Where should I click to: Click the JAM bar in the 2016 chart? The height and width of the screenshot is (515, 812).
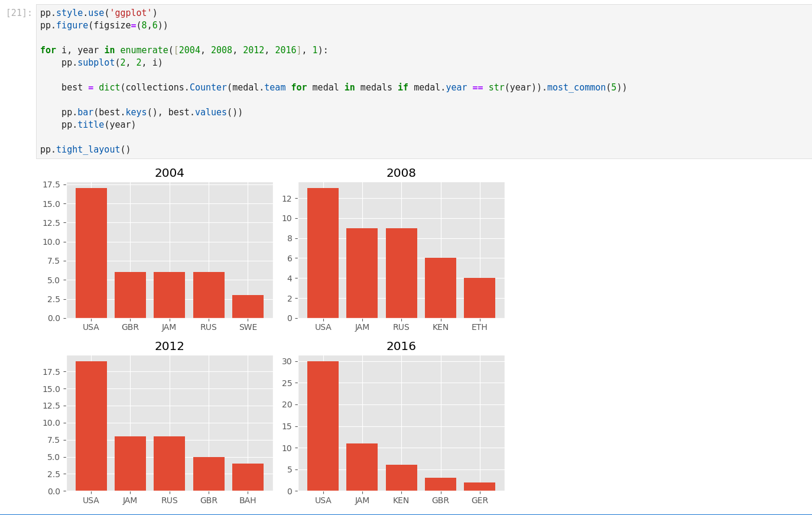[362, 467]
